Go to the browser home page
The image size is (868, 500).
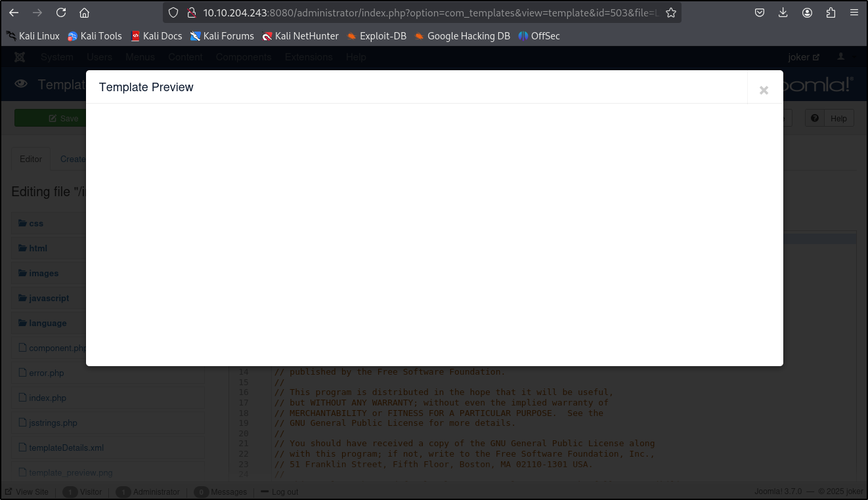(x=84, y=12)
